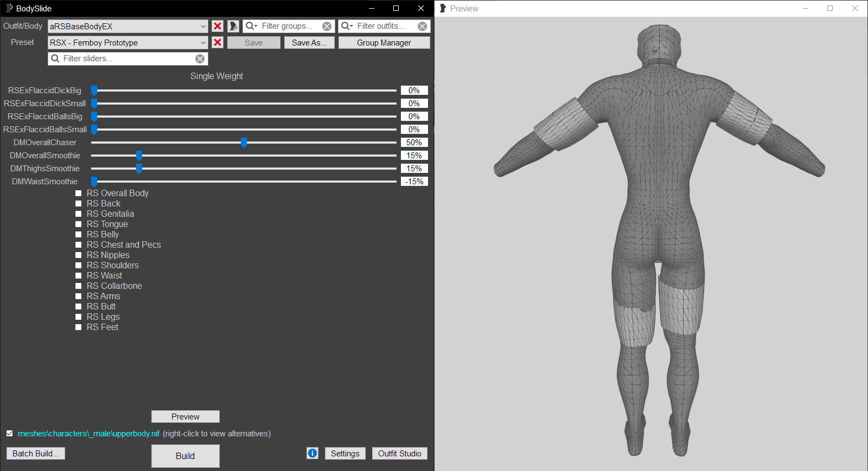Click the BodySlide title bar app icon

tap(9, 8)
